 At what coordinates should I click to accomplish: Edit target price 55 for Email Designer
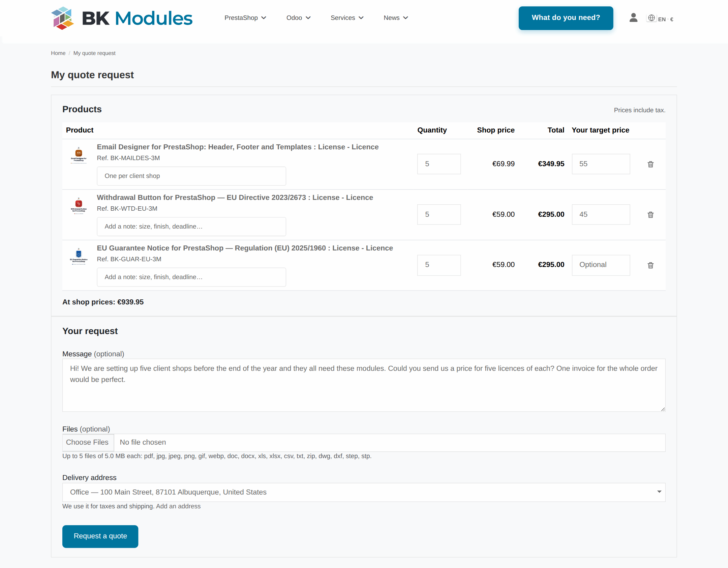pyautogui.click(x=601, y=164)
